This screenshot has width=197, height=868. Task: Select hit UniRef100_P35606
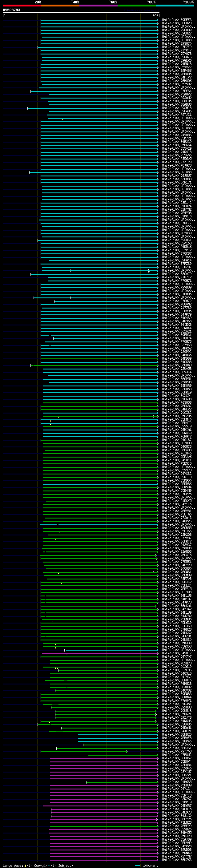[x=176, y=155]
